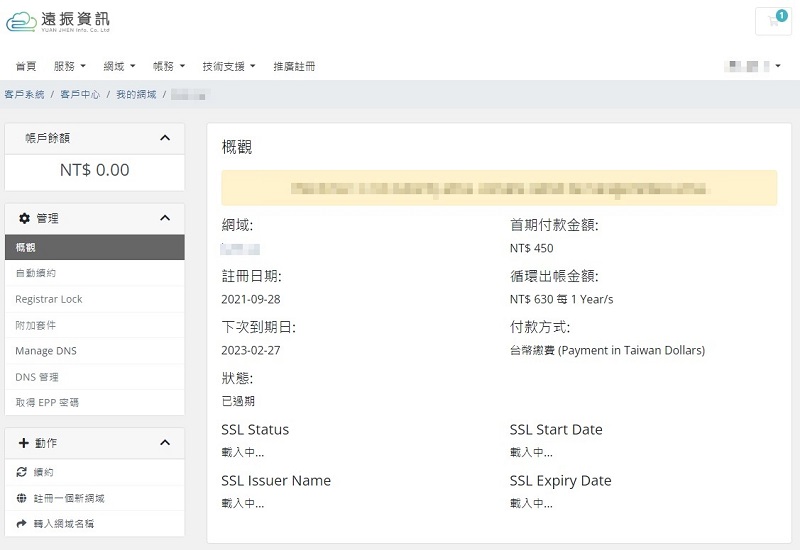This screenshot has height=550, width=800.
Task: Open 推廣註冊 menu item
Action: point(294,66)
